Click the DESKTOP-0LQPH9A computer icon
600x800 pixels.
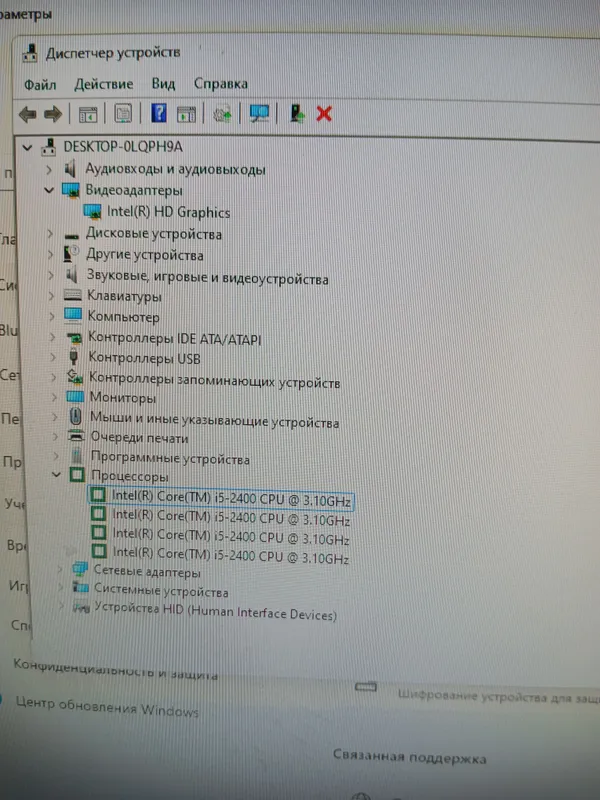(48, 147)
